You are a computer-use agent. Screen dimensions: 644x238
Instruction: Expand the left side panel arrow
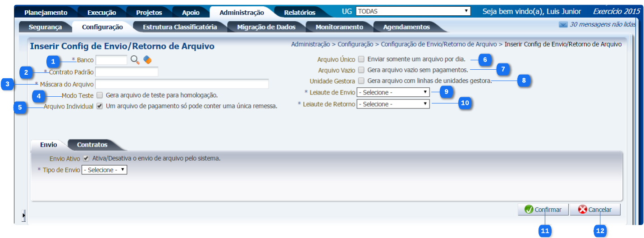point(23,216)
